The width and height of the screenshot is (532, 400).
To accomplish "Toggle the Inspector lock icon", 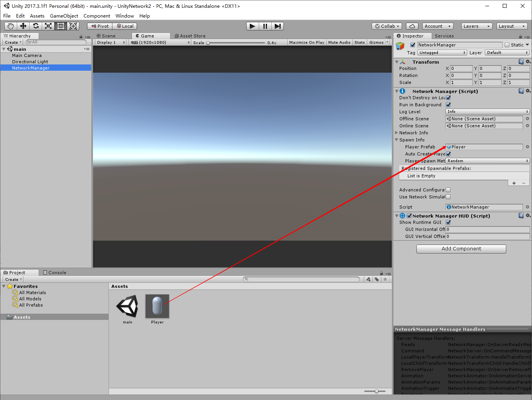I will point(520,36).
